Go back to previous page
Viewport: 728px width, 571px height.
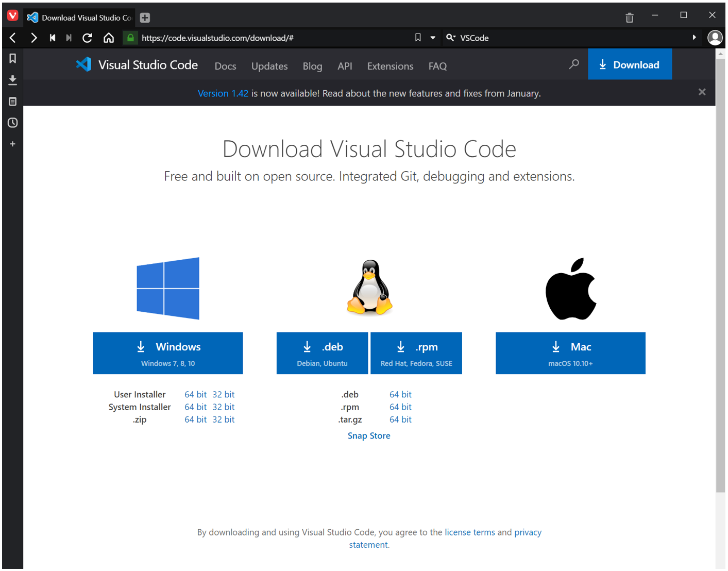click(13, 38)
